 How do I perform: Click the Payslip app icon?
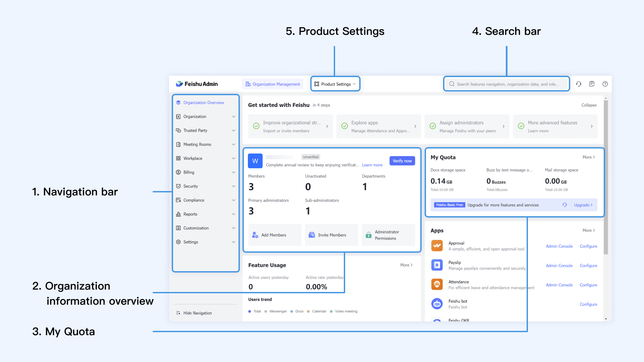point(437,265)
